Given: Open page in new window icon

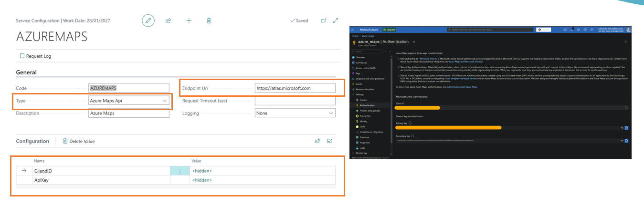Looking at the screenshot, I should [x=323, y=21].
